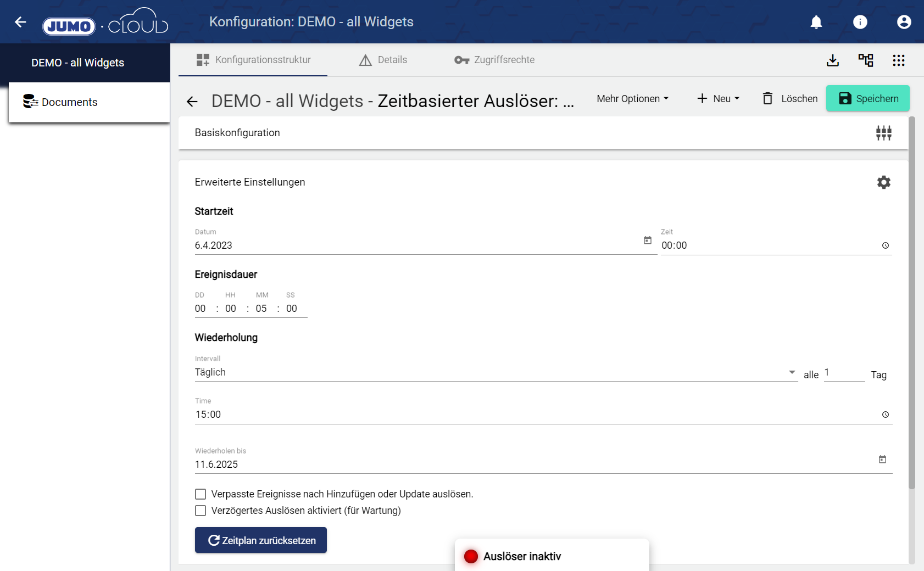Click the vertical scrollbar on the right

[912, 302]
